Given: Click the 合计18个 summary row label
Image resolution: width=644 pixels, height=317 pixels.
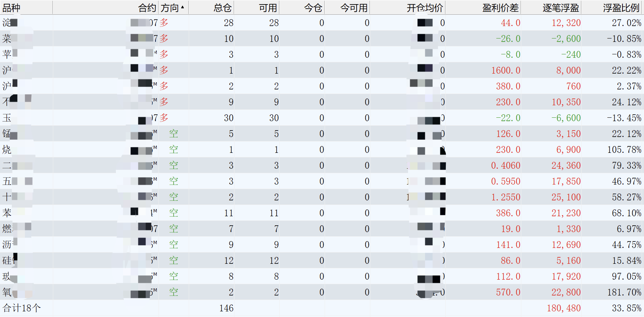Looking at the screenshot, I should [x=22, y=308].
